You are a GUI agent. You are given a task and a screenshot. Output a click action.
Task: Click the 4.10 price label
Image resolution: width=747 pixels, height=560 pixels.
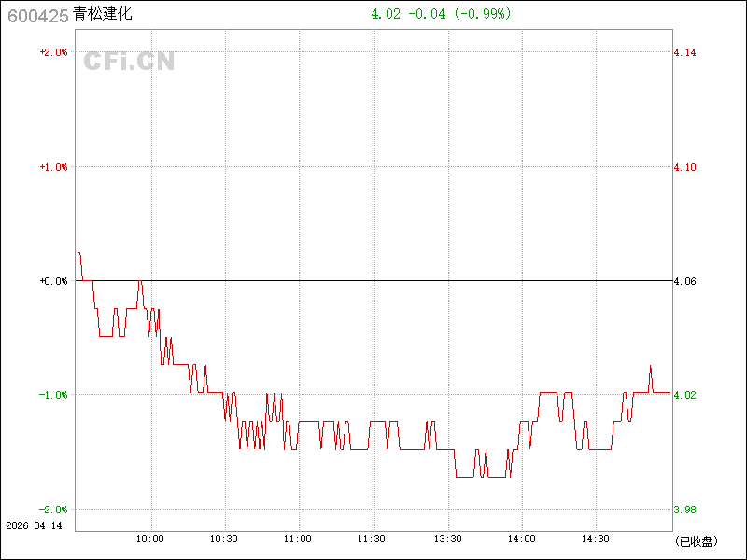[x=684, y=167]
